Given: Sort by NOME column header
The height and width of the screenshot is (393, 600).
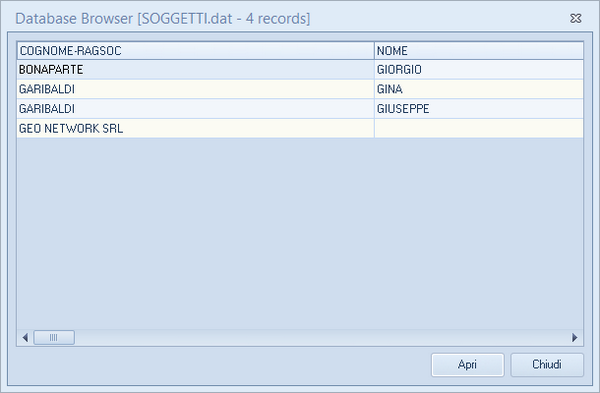Looking at the screenshot, I should (479, 51).
